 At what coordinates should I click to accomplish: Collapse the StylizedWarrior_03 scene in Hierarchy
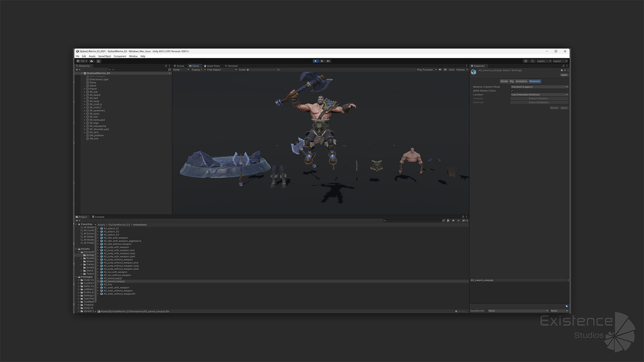[82, 73]
